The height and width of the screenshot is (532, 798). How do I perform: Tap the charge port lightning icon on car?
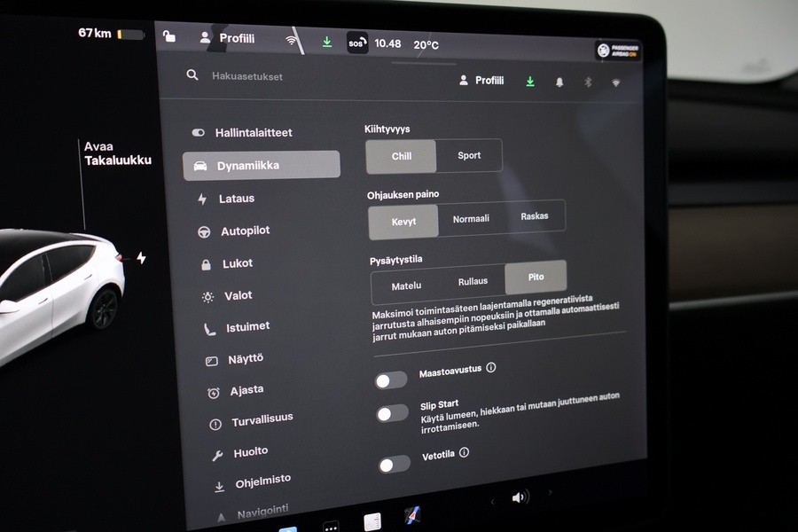140,258
